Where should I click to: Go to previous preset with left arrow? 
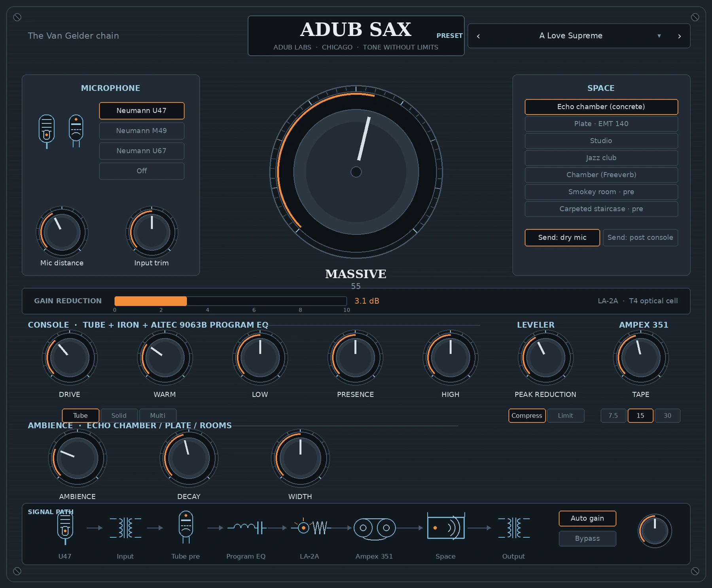point(478,36)
